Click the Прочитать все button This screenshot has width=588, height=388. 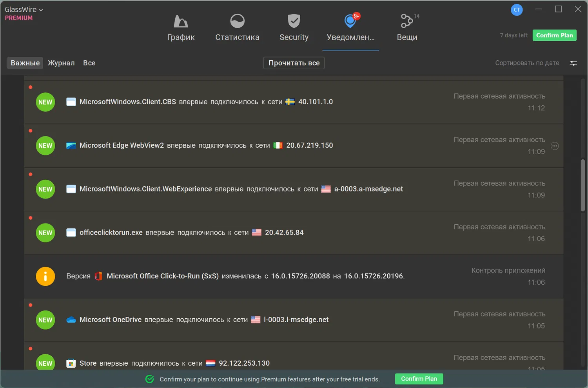click(x=294, y=63)
